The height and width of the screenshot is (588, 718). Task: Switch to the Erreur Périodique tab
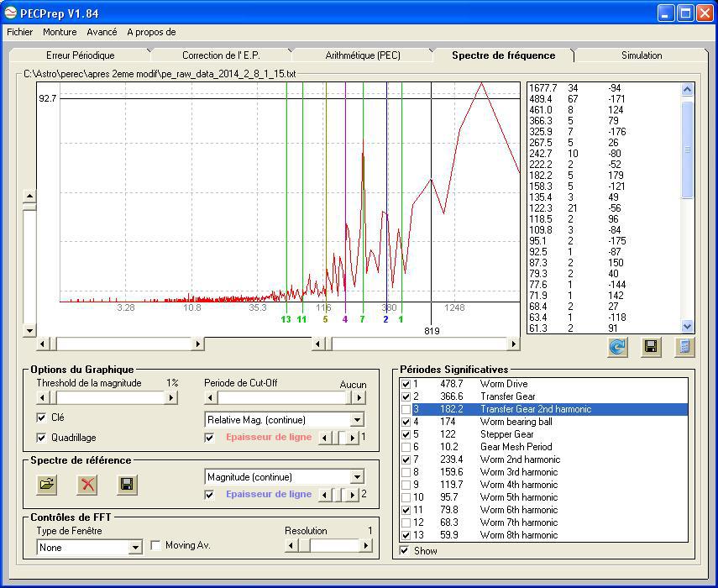80,55
